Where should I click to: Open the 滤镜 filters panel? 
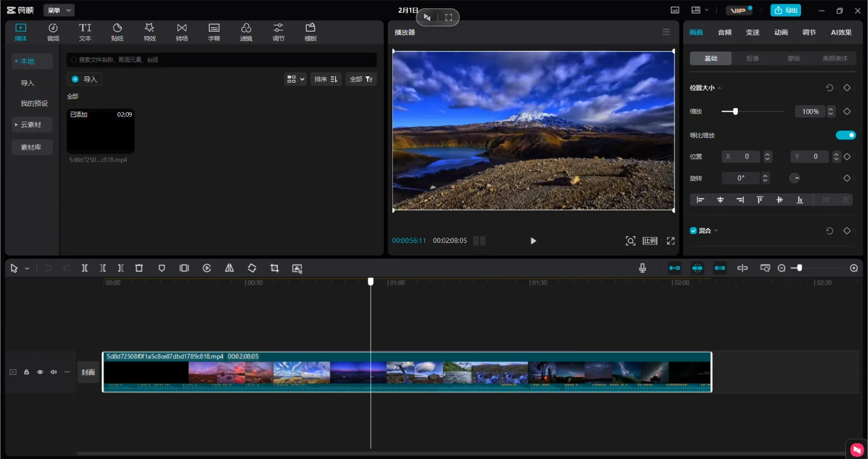point(246,32)
